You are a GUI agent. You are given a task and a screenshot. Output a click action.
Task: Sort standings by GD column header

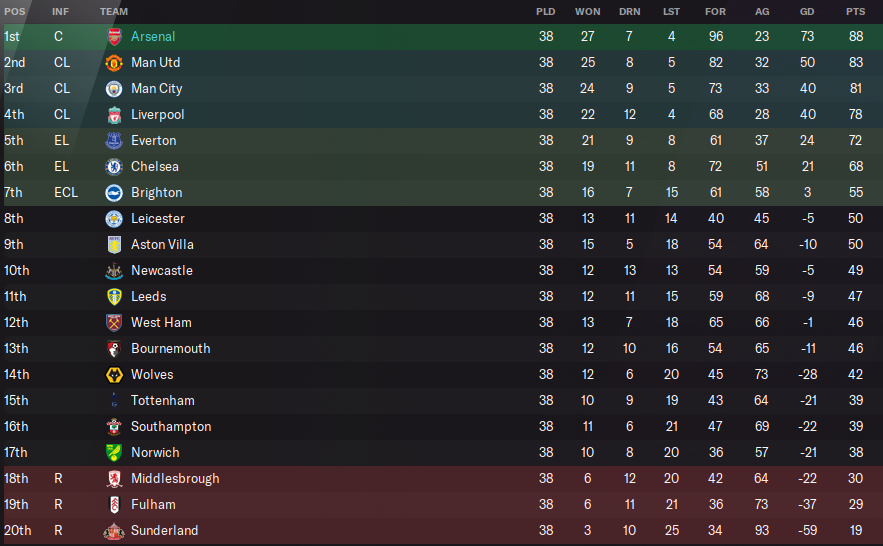point(807,11)
